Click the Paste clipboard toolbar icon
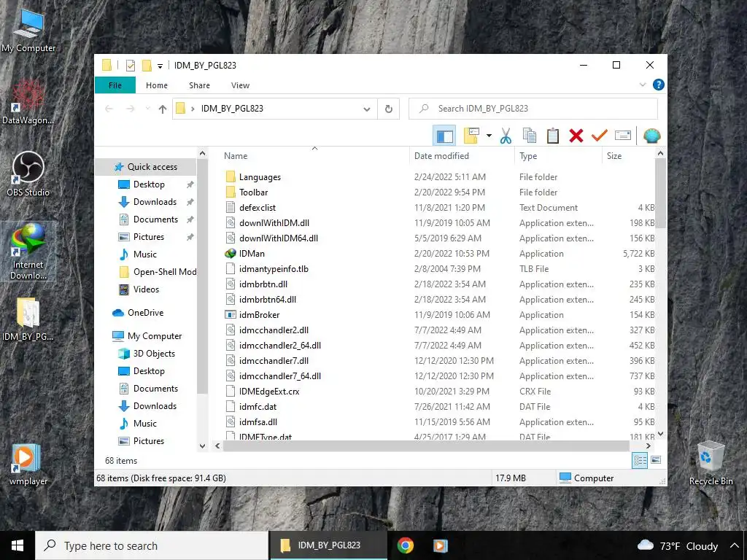The height and width of the screenshot is (560, 747). [553, 136]
